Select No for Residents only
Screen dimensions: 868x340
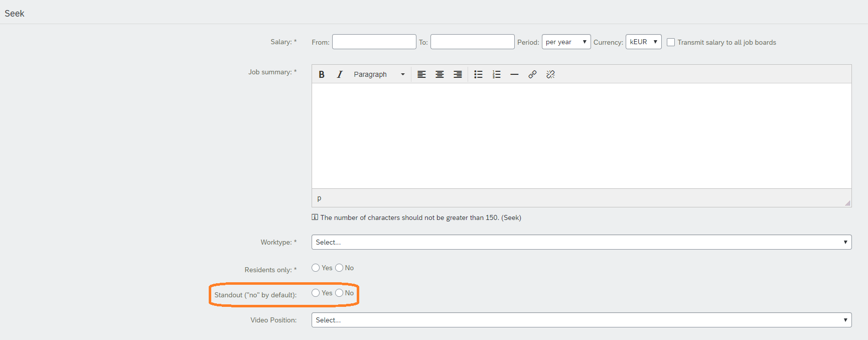tap(339, 268)
